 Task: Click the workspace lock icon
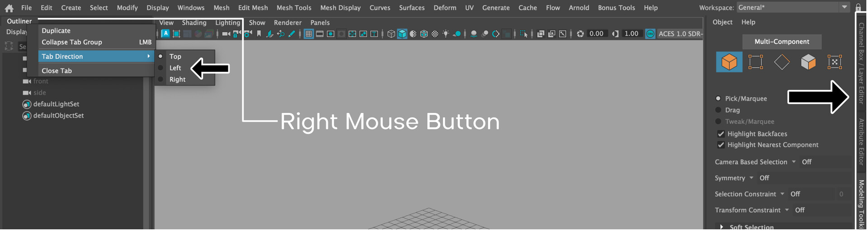858,7
